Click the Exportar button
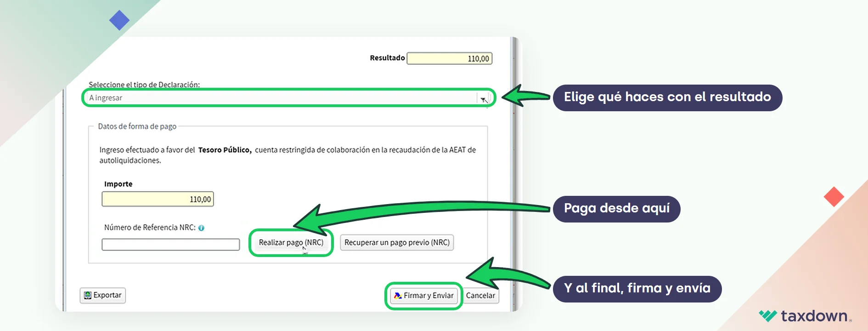Image resolution: width=868 pixels, height=331 pixels. click(x=103, y=295)
